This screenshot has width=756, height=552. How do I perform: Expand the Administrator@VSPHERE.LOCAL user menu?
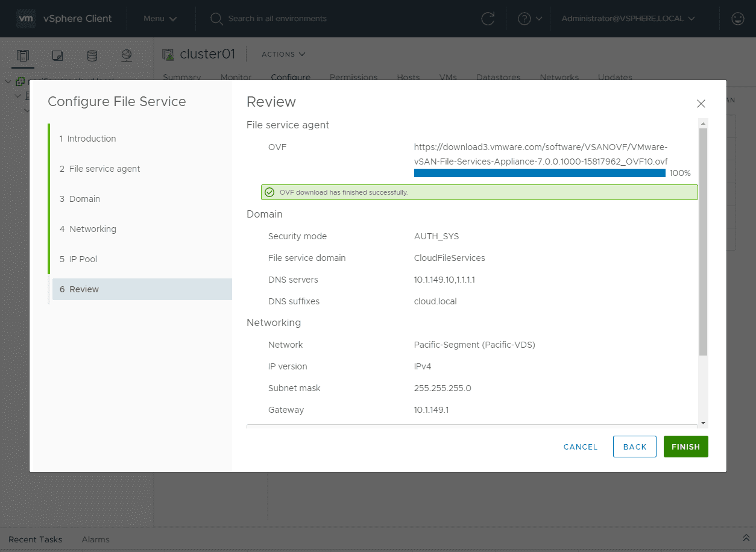(x=628, y=19)
